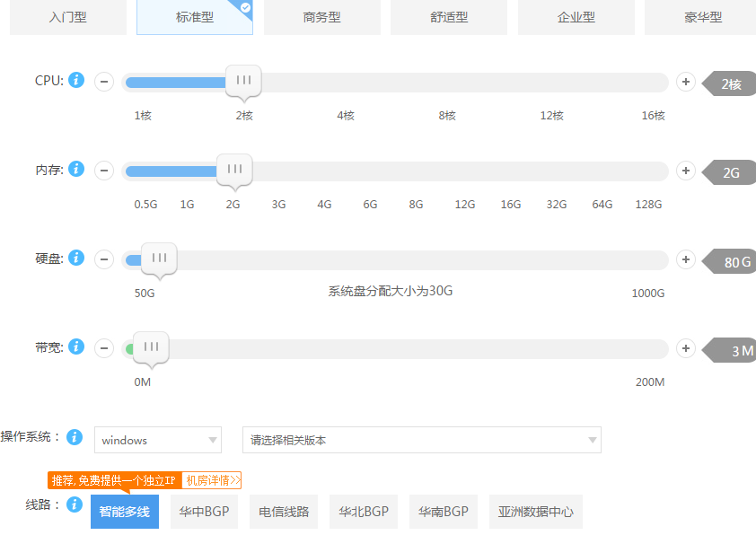
Task: Select the 商务型 package tab
Action: (322, 17)
